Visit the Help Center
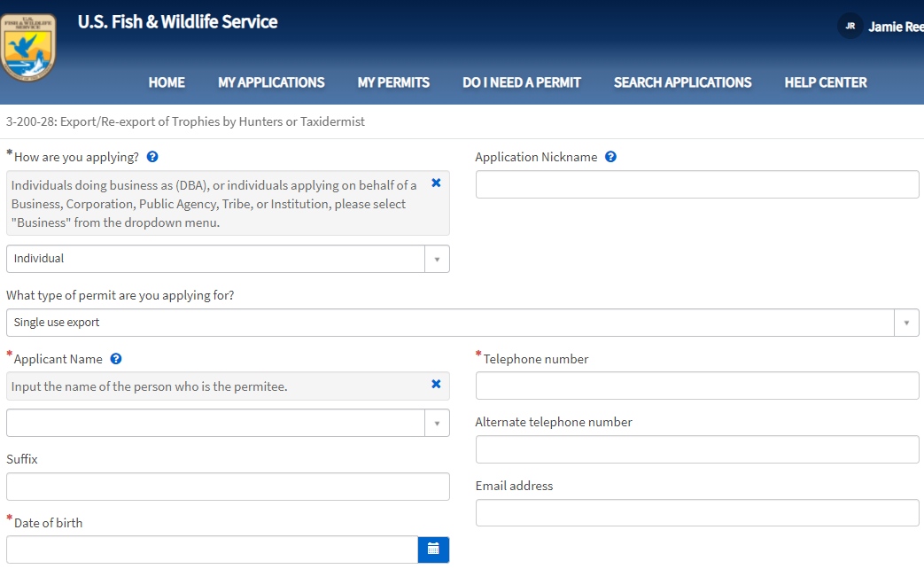924x569 pixels. tap(825, 82)
